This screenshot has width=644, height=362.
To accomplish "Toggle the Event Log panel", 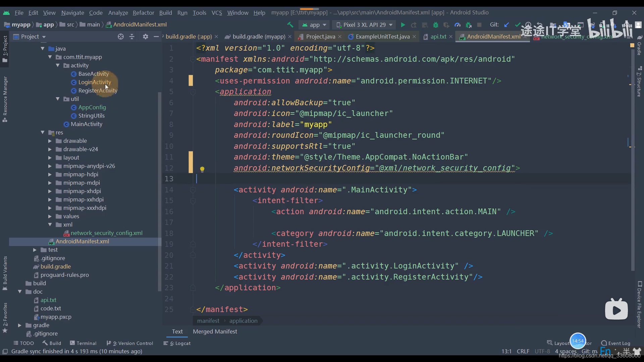I will tap(619, 343).
